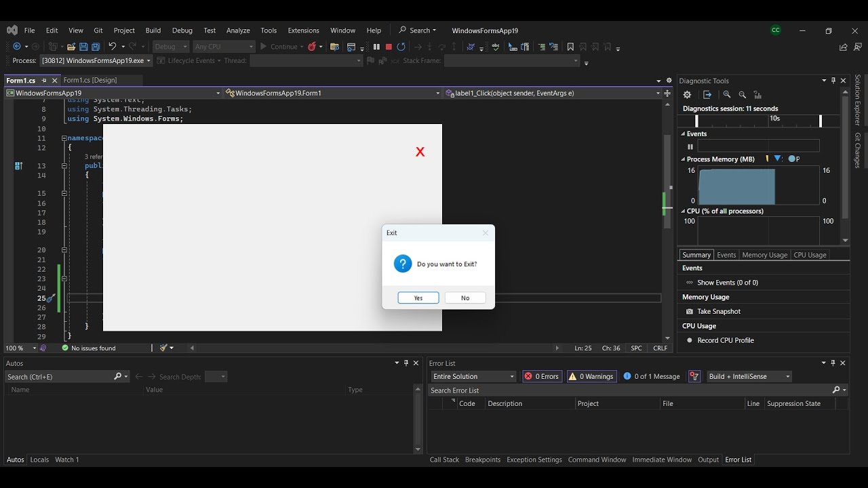Open the Build + IntelliSense dropdown

click(749, 376)
